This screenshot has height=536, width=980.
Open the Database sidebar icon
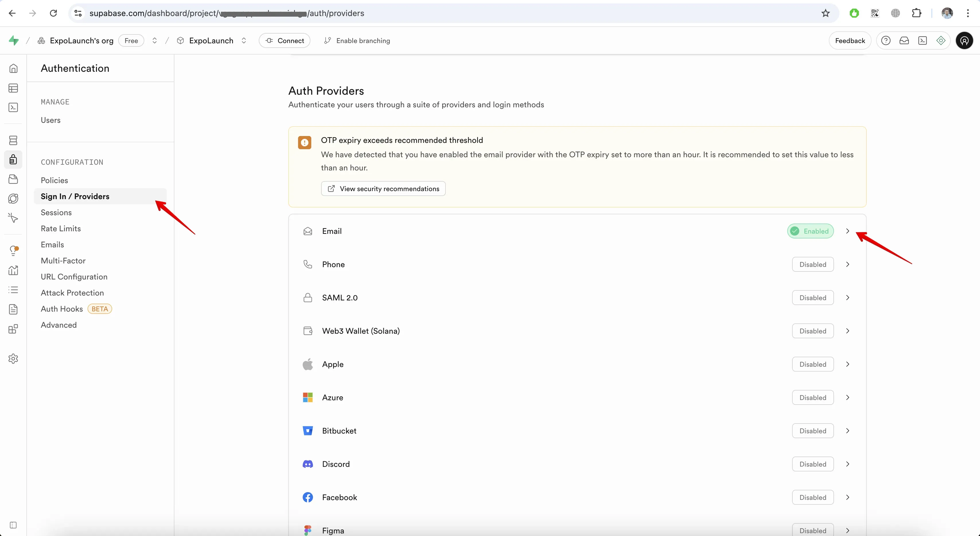pos(13,140)
